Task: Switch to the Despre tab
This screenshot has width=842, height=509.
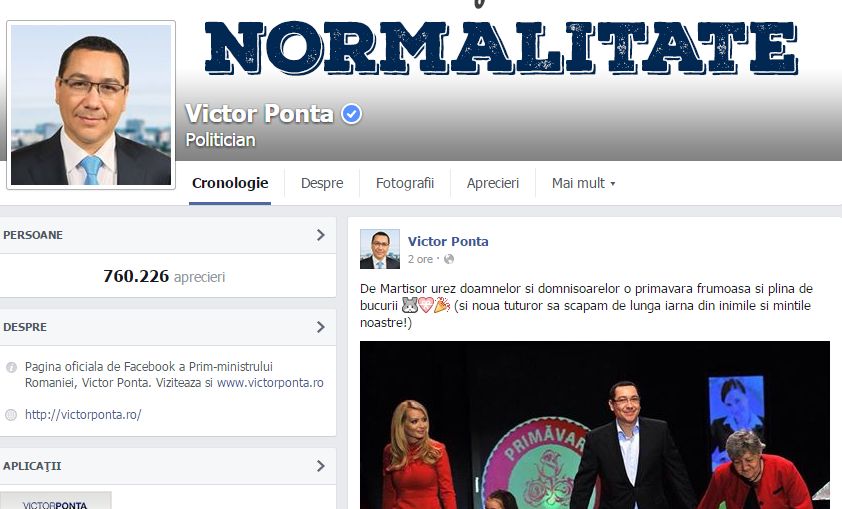Action: [x=322, y=183]
